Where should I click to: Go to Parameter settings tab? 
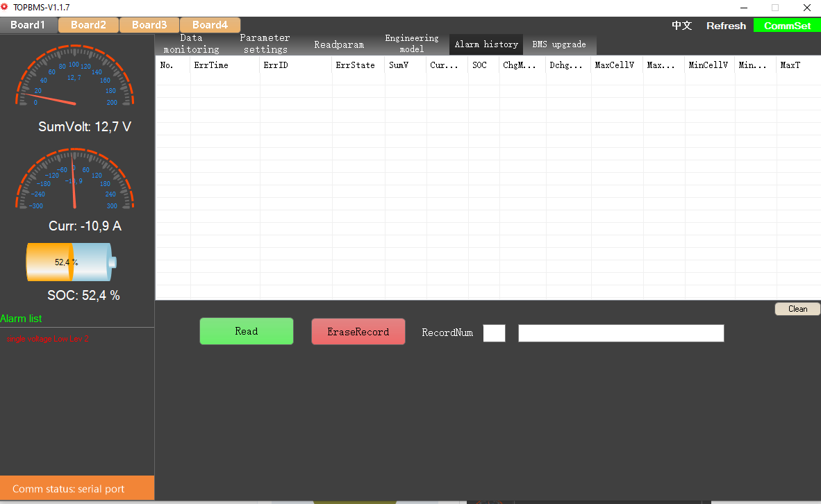click(x=265, y=44)
